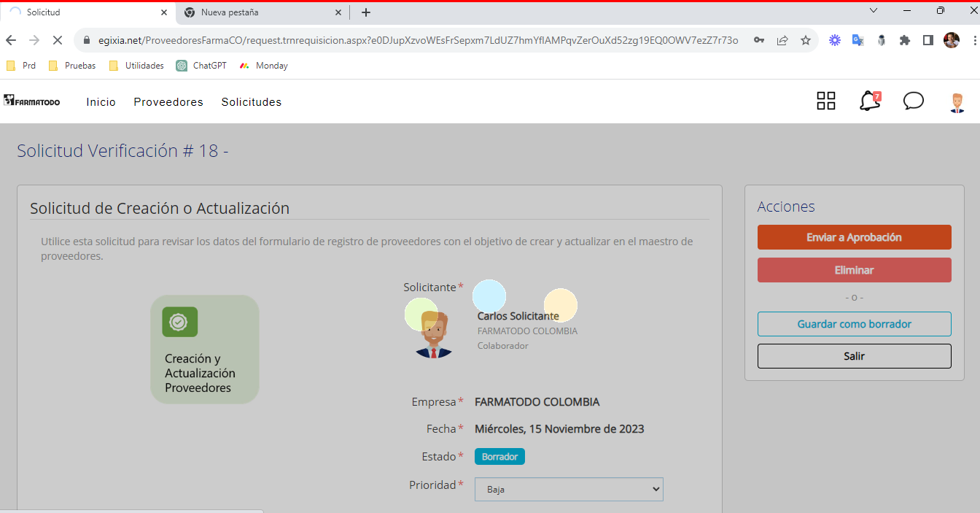Open the chat messages bubble icon

[913, 101]
